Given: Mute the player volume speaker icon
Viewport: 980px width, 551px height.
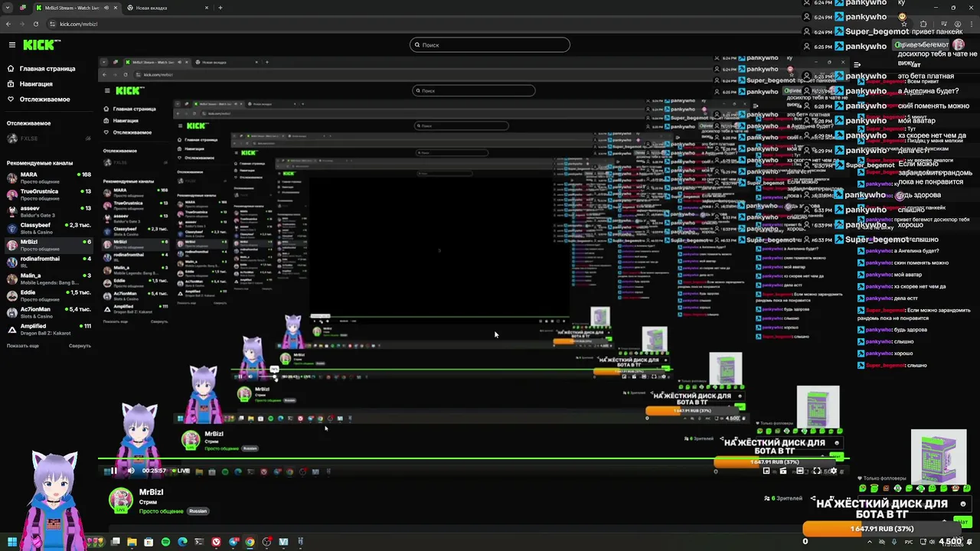Looking at the screenshot, I should click(131, 471).
